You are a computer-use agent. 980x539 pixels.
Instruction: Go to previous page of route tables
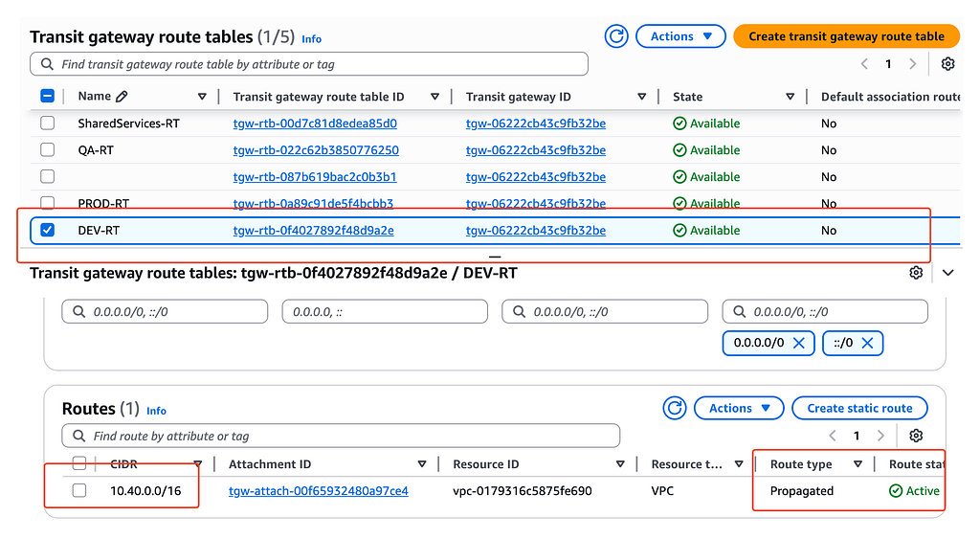click(864, 64)
